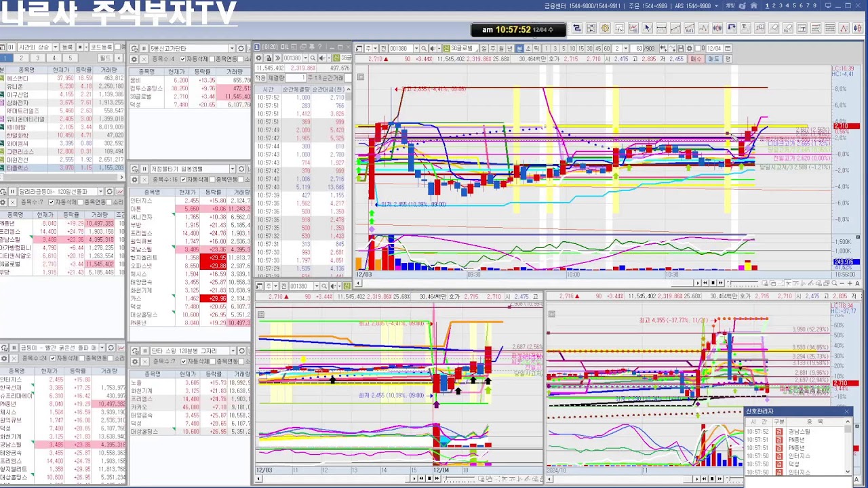Image resolution: width=868 pixels, height=488 pixels.
Task: Toggle 종목연동 checkbox in the 달려라급등아 panel
Action: [x=81, y=202]
